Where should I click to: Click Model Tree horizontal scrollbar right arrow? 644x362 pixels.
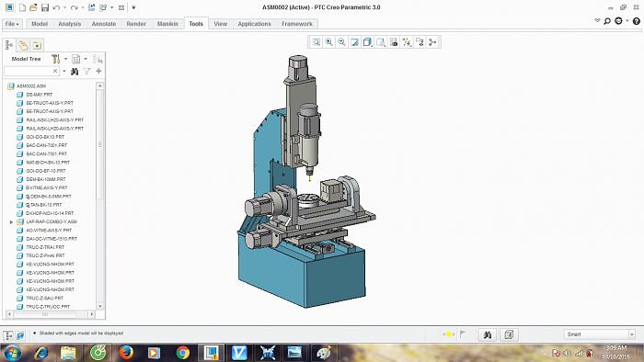click(x=92, y=314)
